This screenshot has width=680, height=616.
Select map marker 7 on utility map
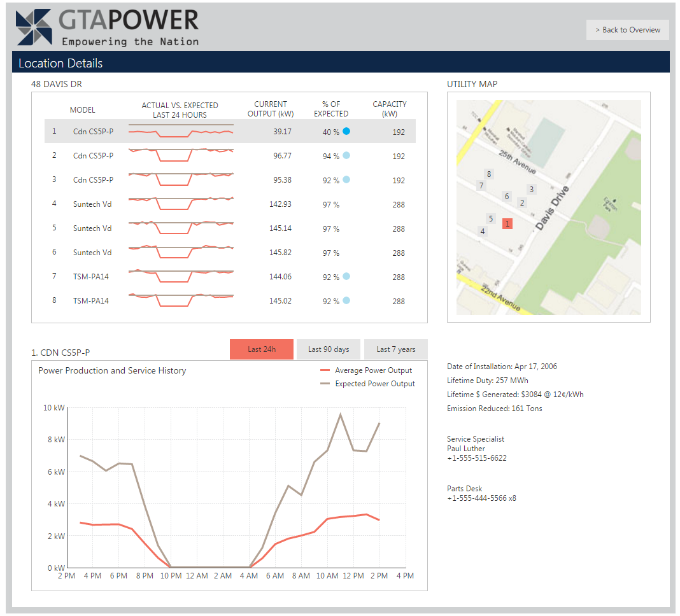pyautogui.click(x=481, y=186)
